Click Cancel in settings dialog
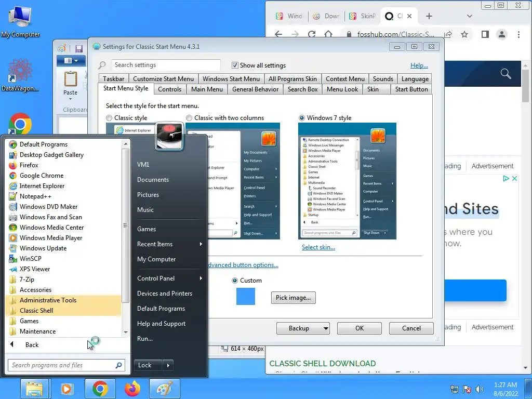The image size is (532, 399). click(411, 328)
